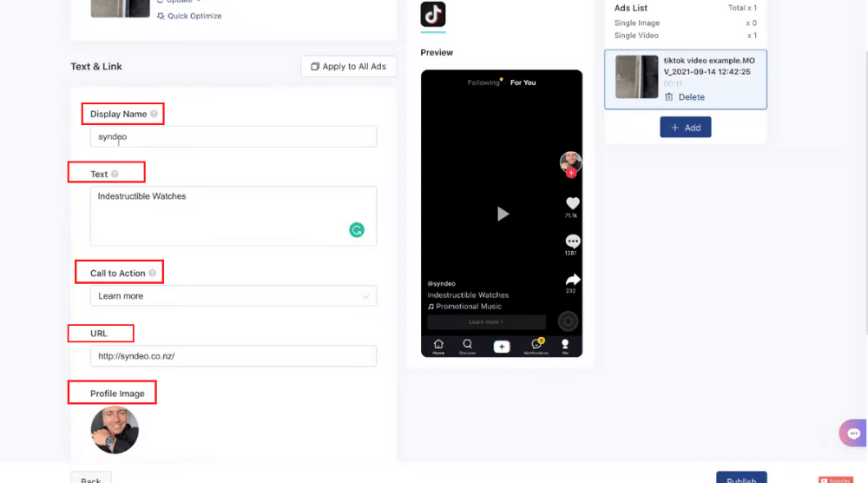Click the Display Name help icon
Image resolution: width=868 pixels, height=483 pixels.
coord(154,114)
